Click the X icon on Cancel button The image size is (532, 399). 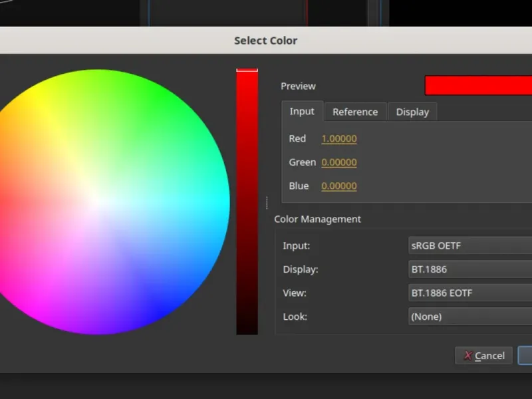click(468, 356)
